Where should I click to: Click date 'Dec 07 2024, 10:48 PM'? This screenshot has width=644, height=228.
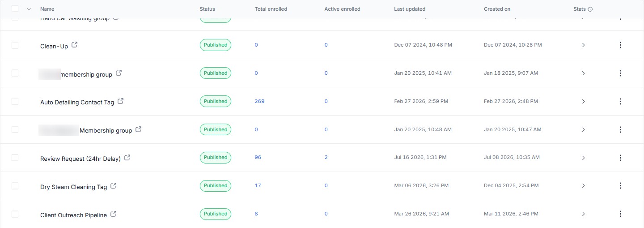[x=423, y=45]
